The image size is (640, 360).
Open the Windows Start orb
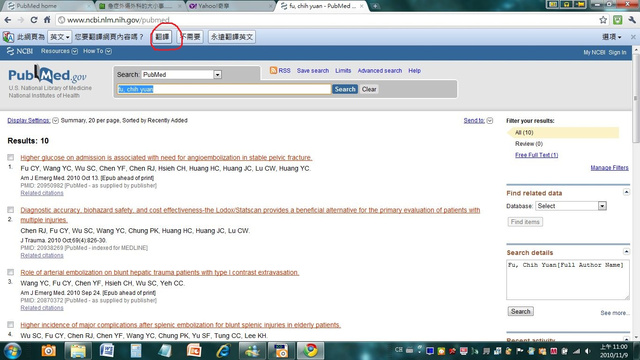click(13, 351)
